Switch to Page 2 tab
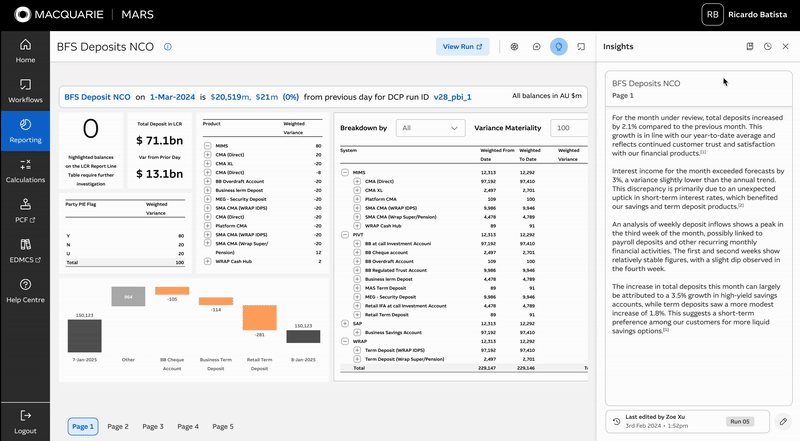This screenshot has width=800, height=441. (118, 427)
